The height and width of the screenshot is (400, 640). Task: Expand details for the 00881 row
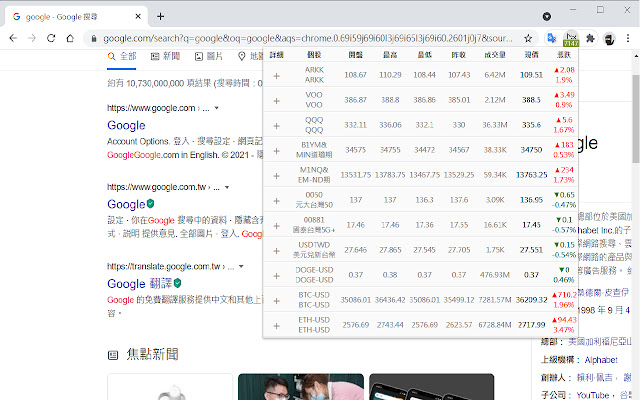(276, 226)
